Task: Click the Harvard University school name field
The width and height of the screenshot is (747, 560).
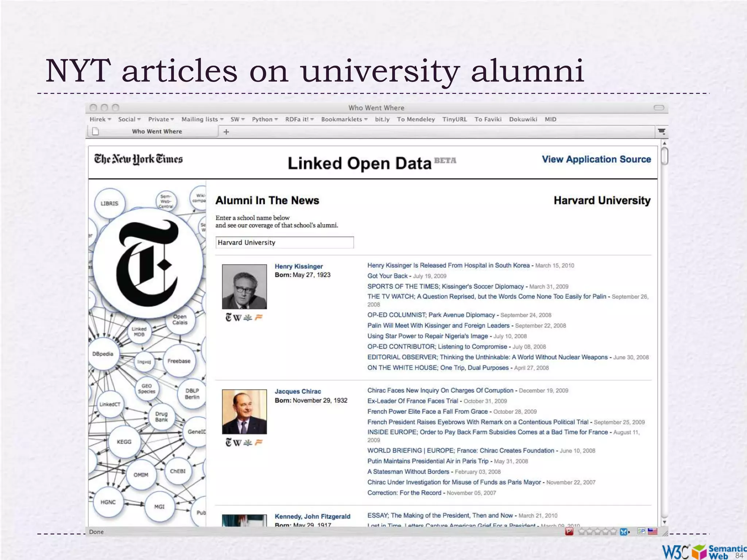Action: click(285, 242)
